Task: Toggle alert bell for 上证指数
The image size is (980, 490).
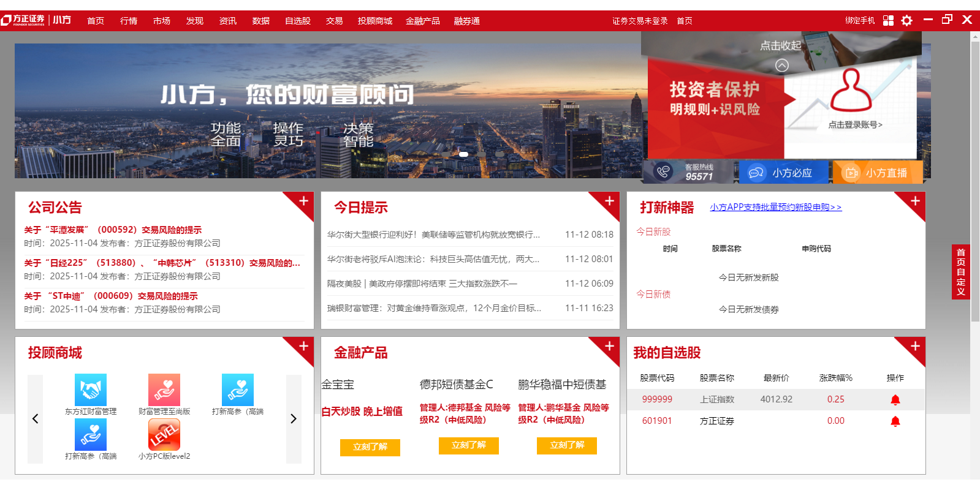Action: coord(895,399)
